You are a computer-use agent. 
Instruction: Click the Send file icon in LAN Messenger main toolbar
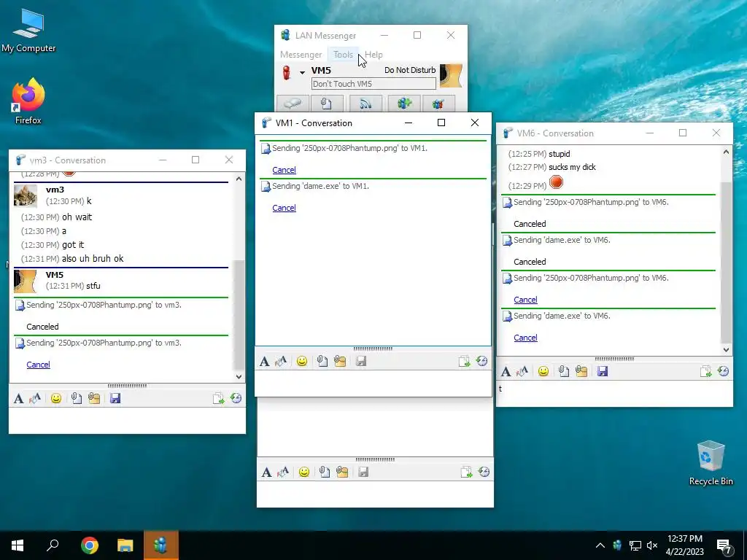[x=326, y=104]
